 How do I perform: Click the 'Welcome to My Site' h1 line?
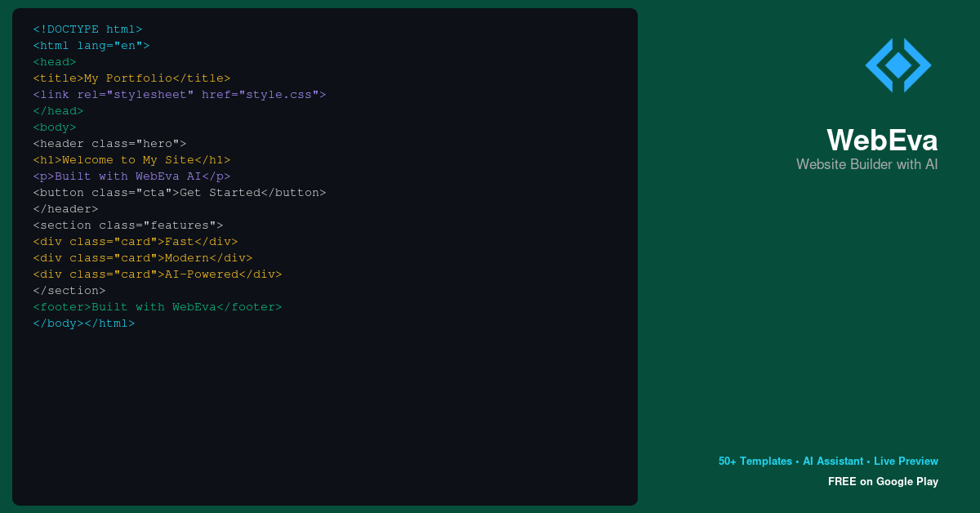(x=131, y=160)
